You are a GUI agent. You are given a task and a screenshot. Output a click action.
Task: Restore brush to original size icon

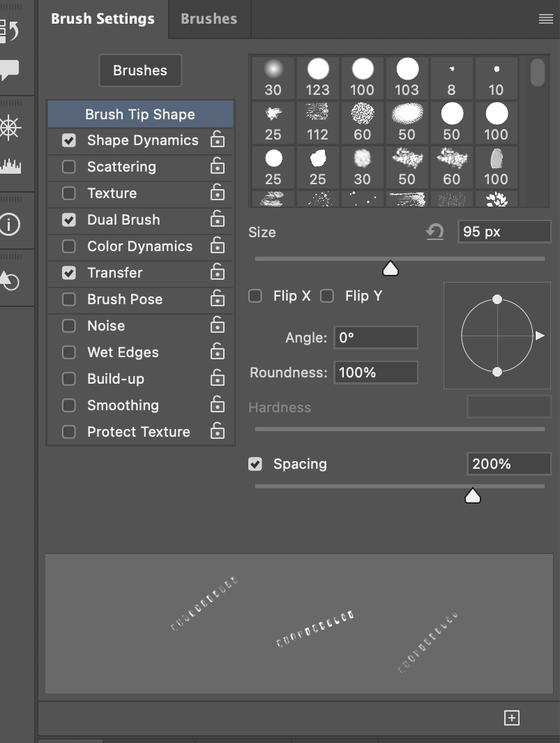[434, 232]
